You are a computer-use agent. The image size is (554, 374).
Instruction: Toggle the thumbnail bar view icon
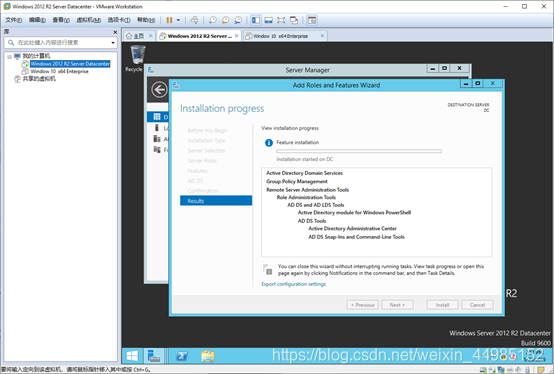pos(269,20)
